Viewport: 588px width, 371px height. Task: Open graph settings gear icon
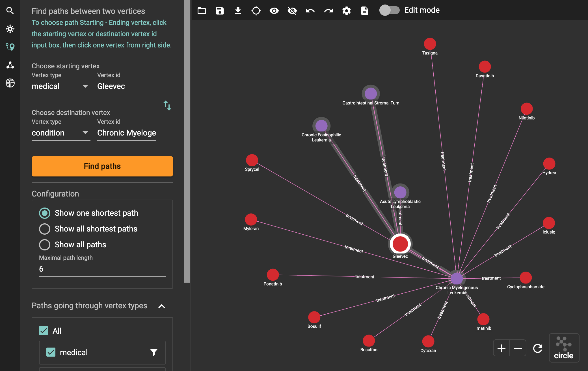346,11
